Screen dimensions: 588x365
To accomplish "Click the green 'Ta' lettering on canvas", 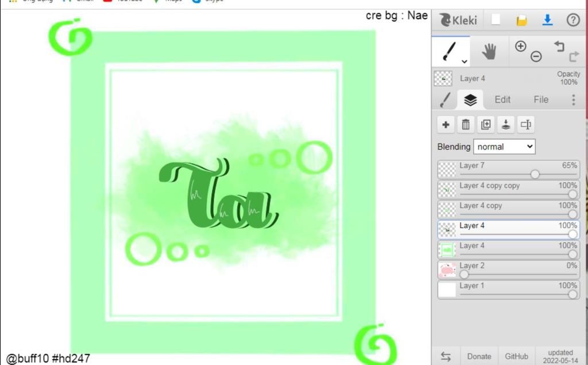I will coord(218,194).
